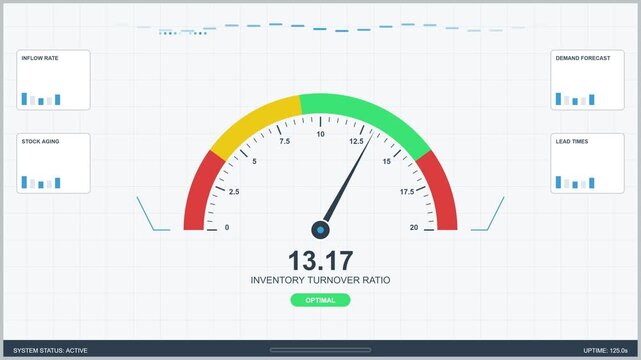Click the Uptime 125.0s readout
Image resolution: width=641 pixels, height=360 pixels.
coord(605,351)
